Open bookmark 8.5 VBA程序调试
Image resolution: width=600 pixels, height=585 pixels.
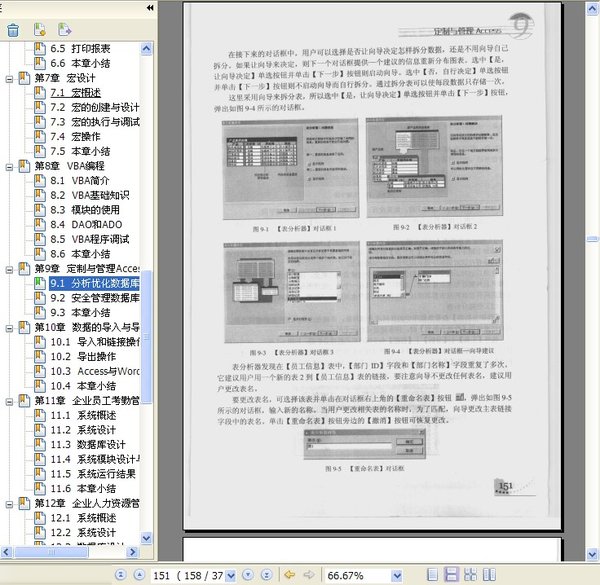90,239
